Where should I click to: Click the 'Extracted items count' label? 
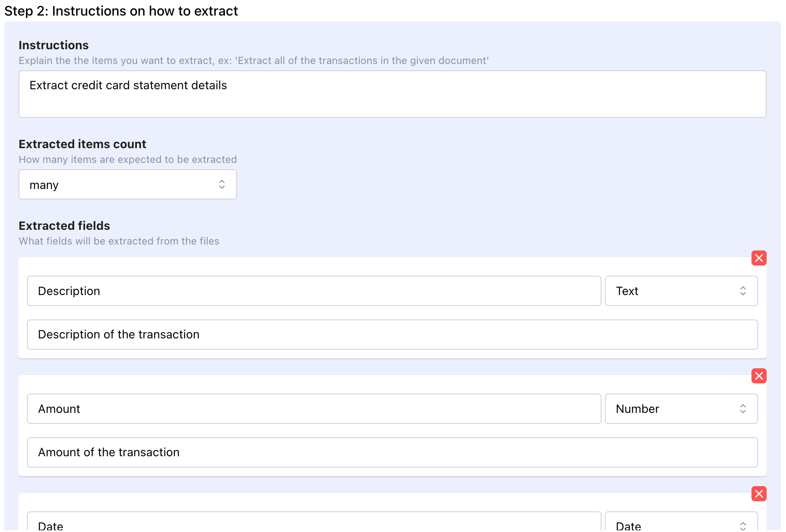[82, 144]
